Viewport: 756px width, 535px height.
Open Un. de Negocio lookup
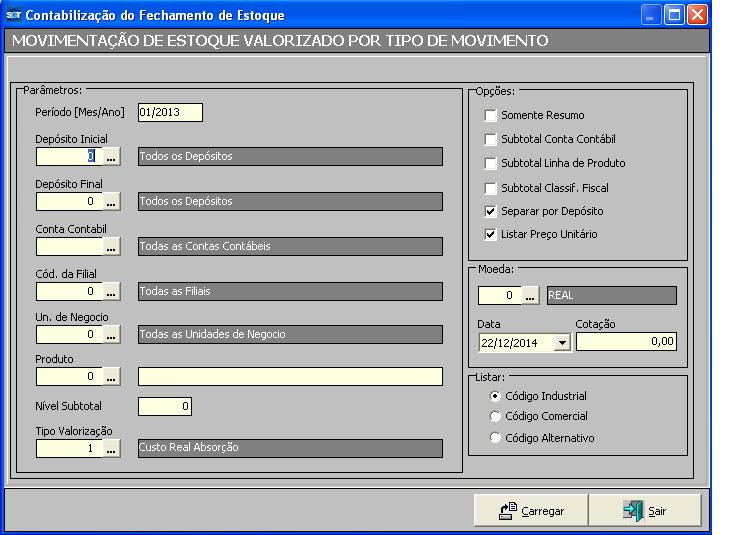pyautogui.click(x=111, y=334)
